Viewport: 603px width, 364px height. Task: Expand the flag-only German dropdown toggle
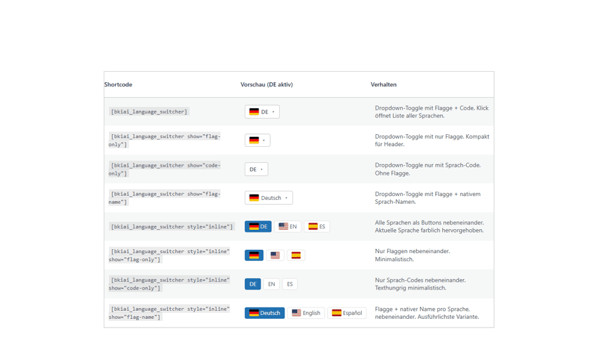(257, 140)
